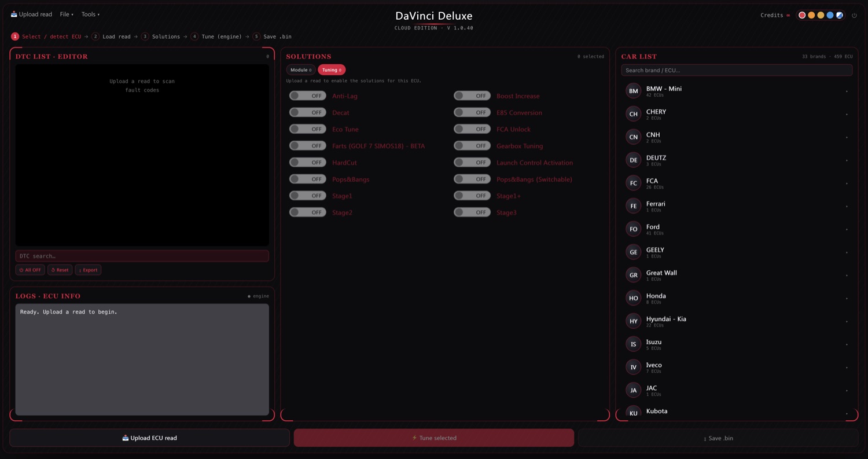This screenshot has width=868, height=459.
Task: Click the FO avatar icon for Ford
Action: click(x=634, y=229)
